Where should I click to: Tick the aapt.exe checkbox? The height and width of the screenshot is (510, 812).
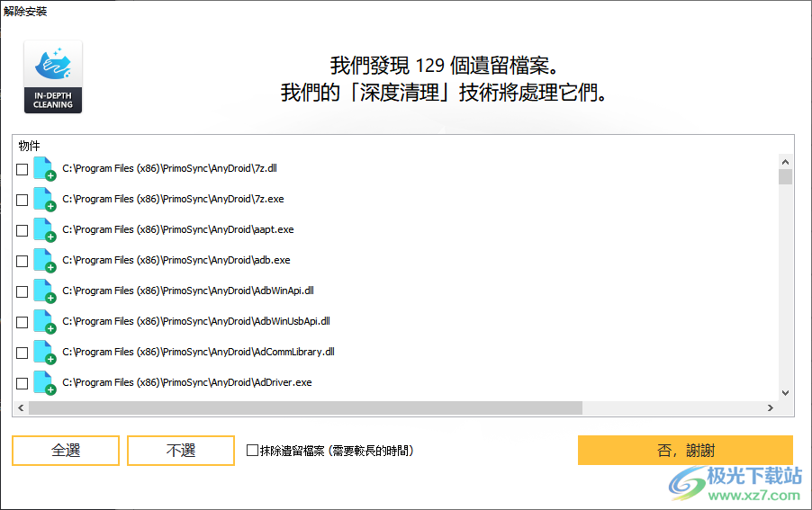(x=23, y=230)
